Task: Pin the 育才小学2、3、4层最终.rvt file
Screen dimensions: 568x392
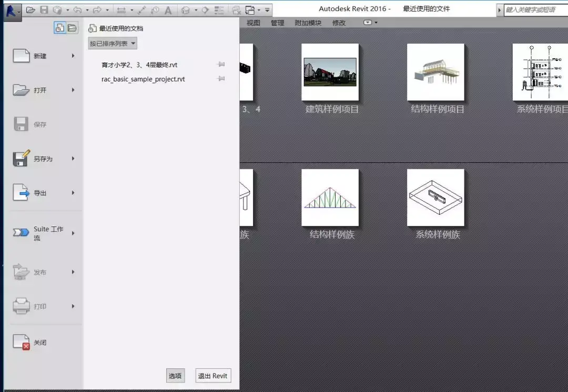Action: point(221,65)
